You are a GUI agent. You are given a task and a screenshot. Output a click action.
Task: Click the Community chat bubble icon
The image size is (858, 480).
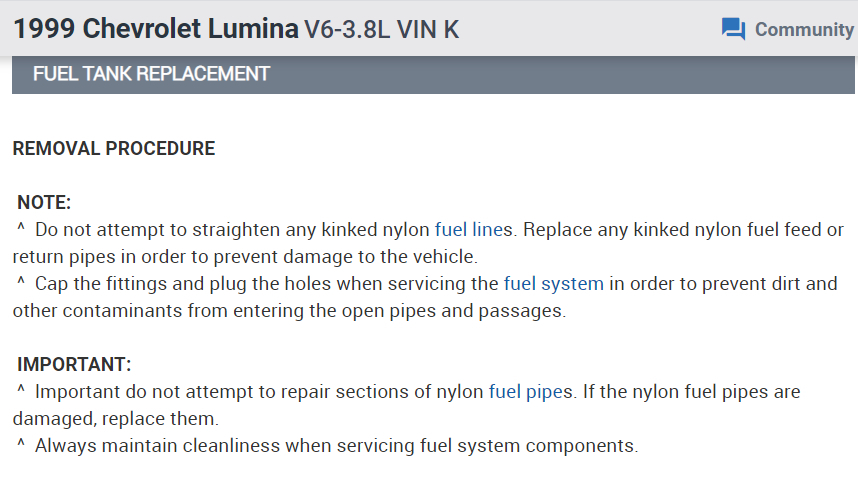[733, 29]
